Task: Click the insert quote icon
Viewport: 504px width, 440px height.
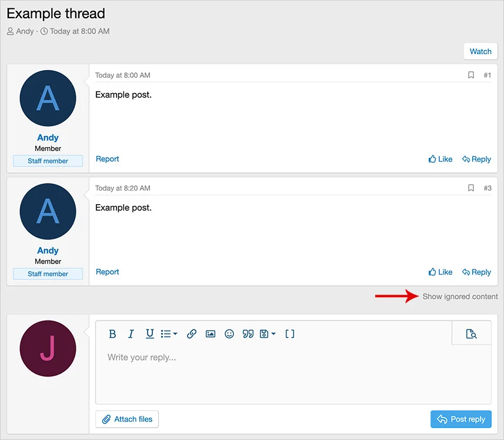Action: [248, 334]
